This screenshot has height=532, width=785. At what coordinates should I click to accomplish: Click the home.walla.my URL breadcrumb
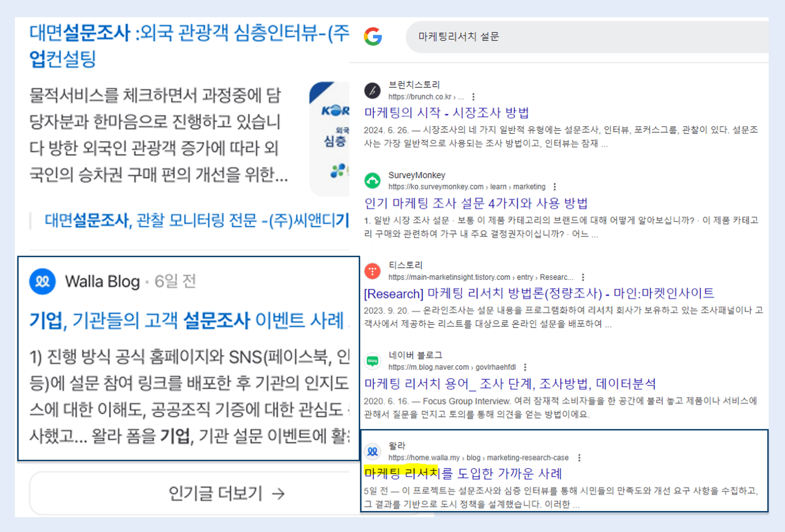click(x=479, y=458)
